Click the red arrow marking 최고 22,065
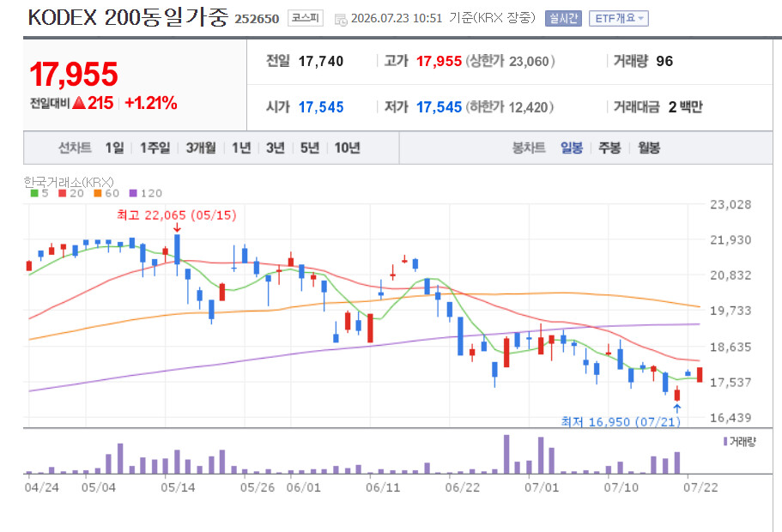The height and width of the screenshot is (532, 782). point(177,227)
